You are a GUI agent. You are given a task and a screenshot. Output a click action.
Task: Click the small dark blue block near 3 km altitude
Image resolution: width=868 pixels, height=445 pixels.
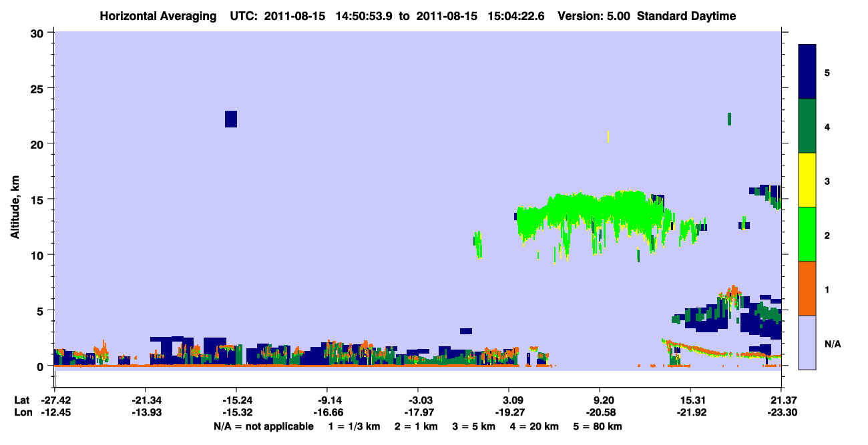point(466,331)
